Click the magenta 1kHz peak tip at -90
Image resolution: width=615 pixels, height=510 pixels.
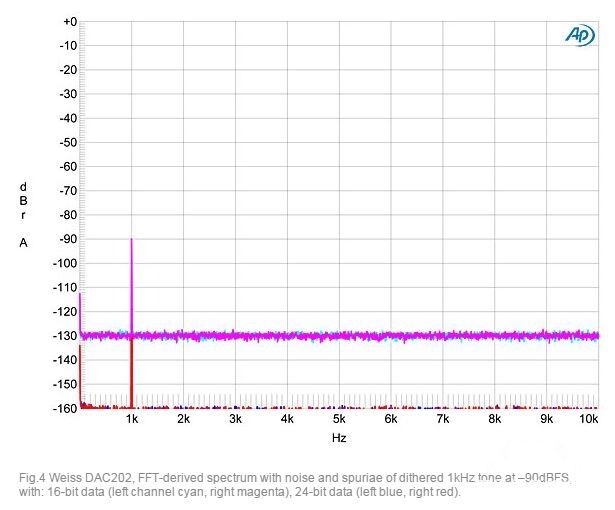[131, 240]
